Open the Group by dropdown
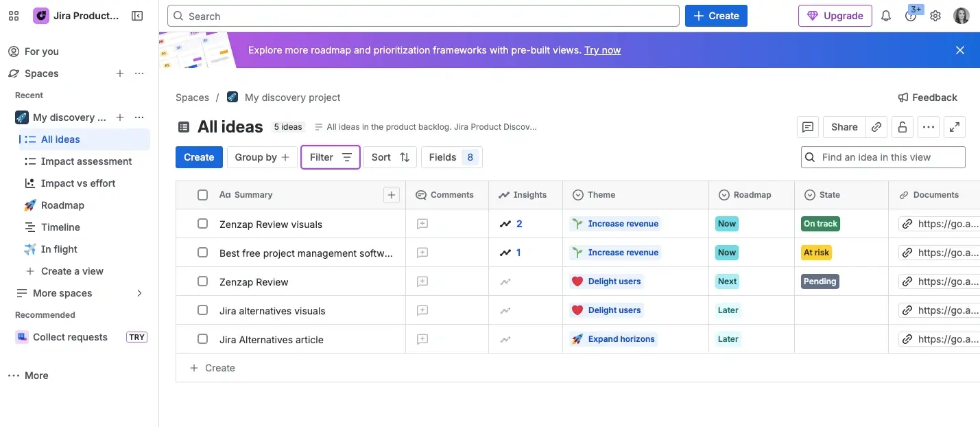 pos(262,157)
